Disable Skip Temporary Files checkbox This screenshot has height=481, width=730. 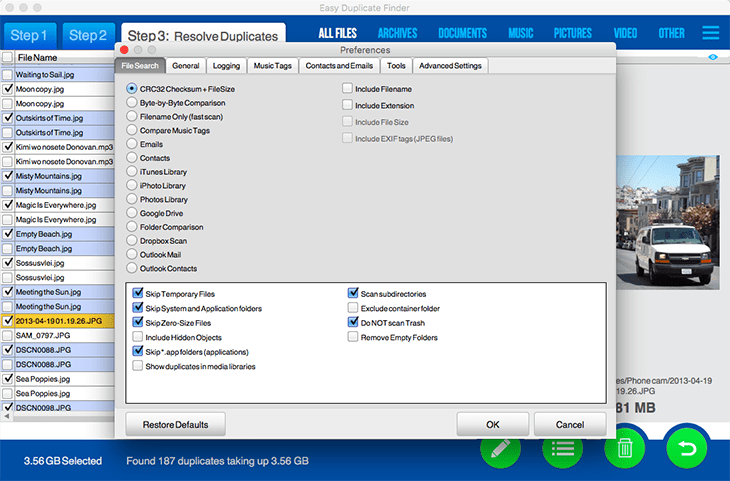(x=138, y=295)
